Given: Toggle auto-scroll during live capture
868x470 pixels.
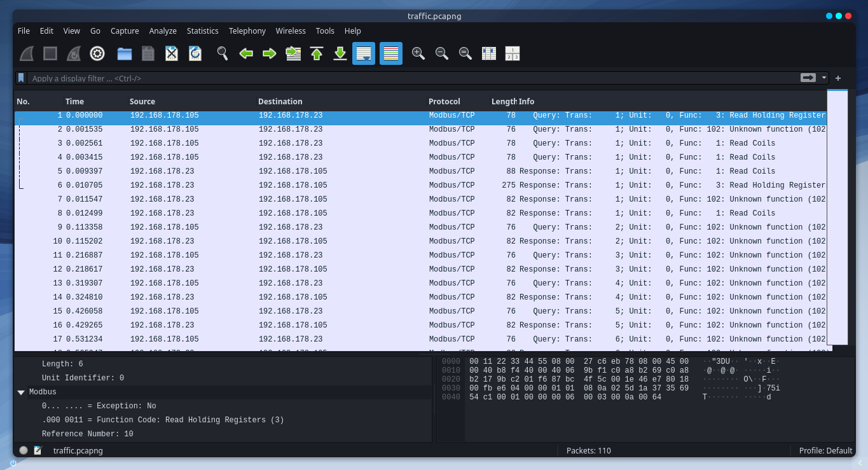Looking at the screenshot, I should [364, 54].
